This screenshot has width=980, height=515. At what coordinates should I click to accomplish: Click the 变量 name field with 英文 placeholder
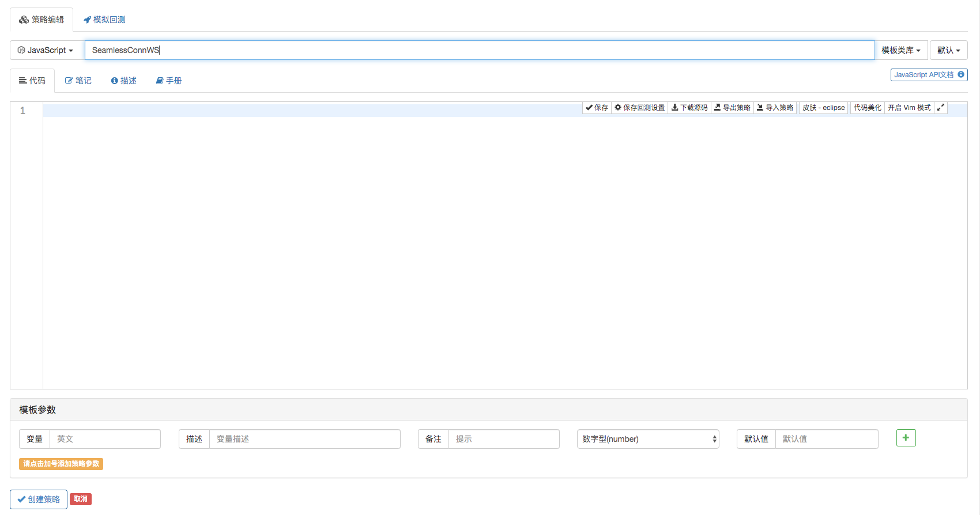click(x=105, y=439)
